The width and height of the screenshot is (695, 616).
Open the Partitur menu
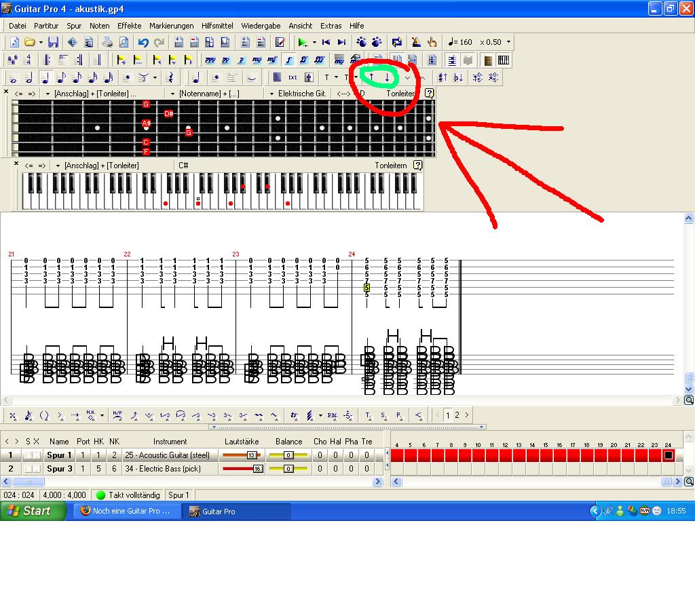[x=46, y=26]
